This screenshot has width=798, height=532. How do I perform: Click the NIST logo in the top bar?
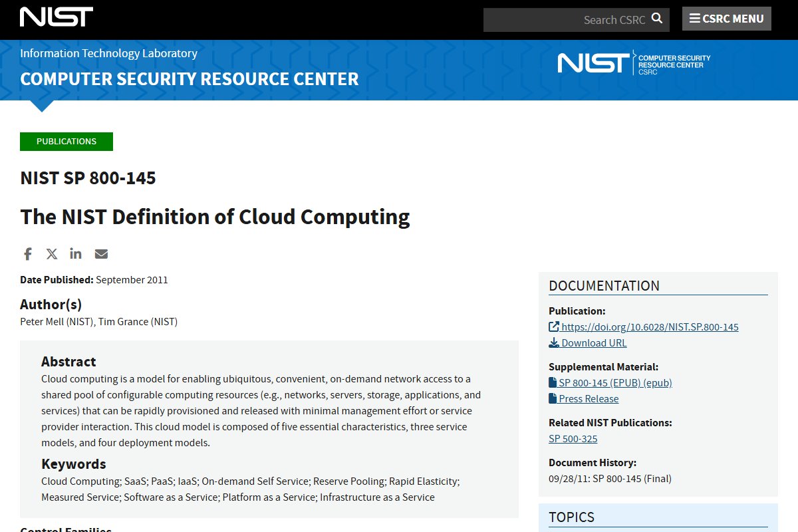(x=57, y=17)
